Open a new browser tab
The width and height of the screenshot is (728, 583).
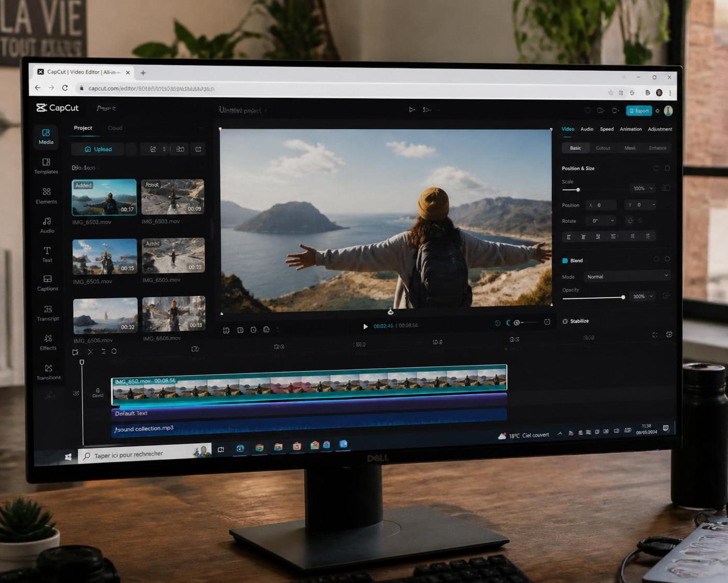pyautogui.click(x=143, y=73)
